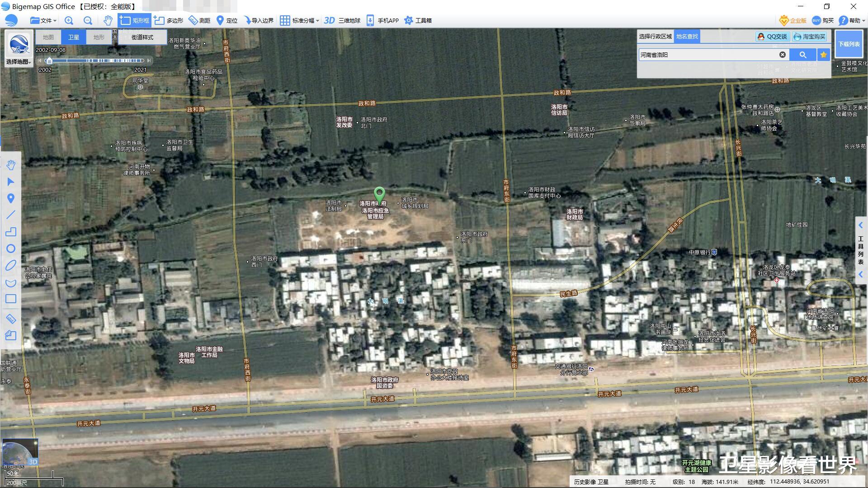Click the favorites star button
Image resolution: width=868 pixels, height=488 pixels.
coord(824,55)
